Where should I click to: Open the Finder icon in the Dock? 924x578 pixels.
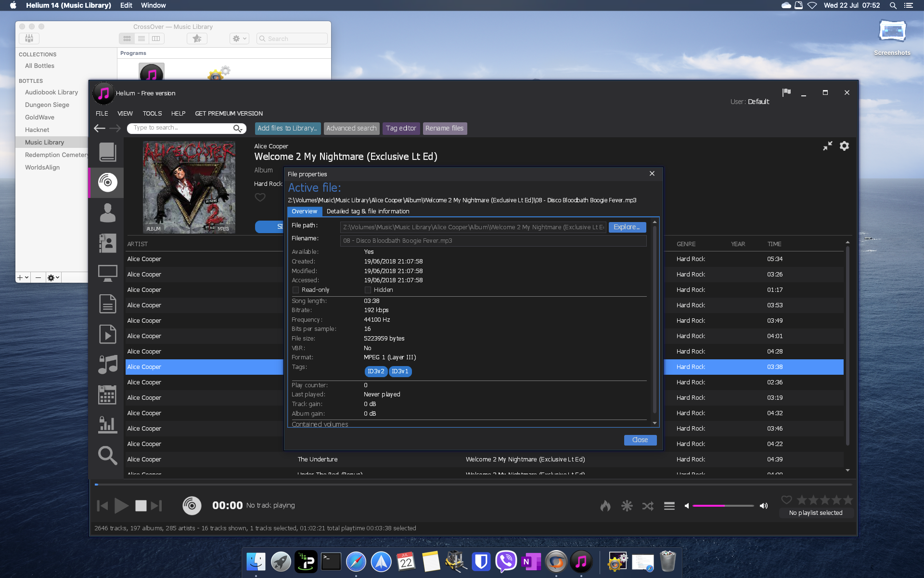256,562
